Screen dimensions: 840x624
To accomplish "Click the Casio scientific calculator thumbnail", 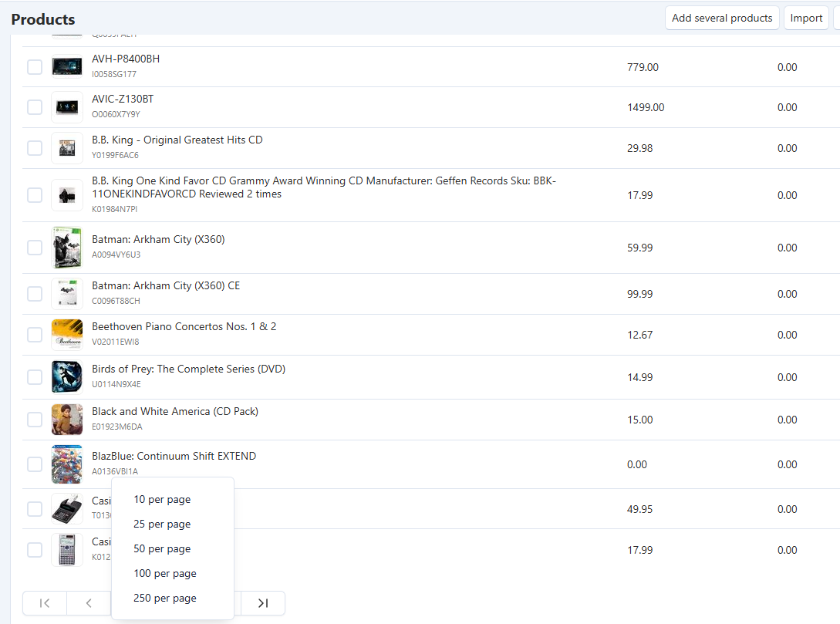I will point(67,550).
